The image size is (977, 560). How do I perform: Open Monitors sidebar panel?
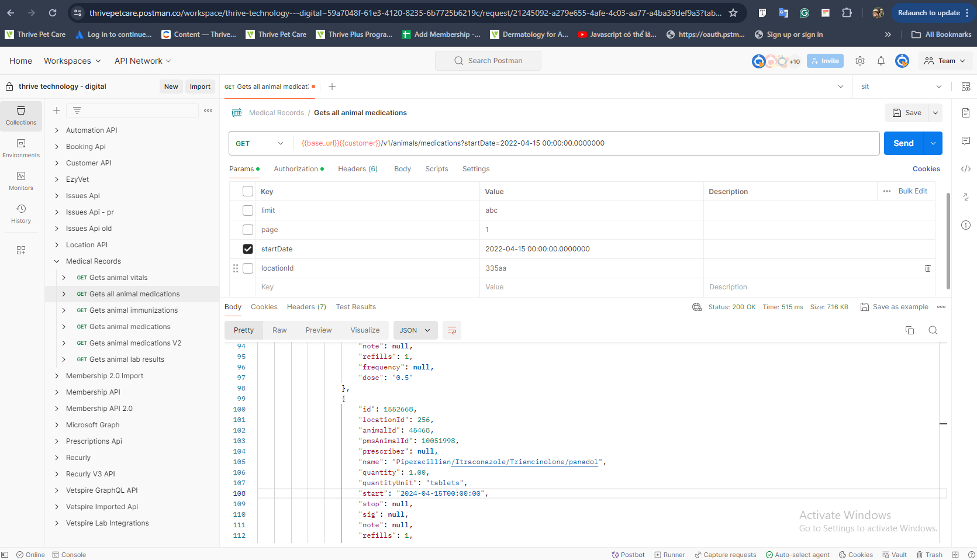(x=21, y=181)
